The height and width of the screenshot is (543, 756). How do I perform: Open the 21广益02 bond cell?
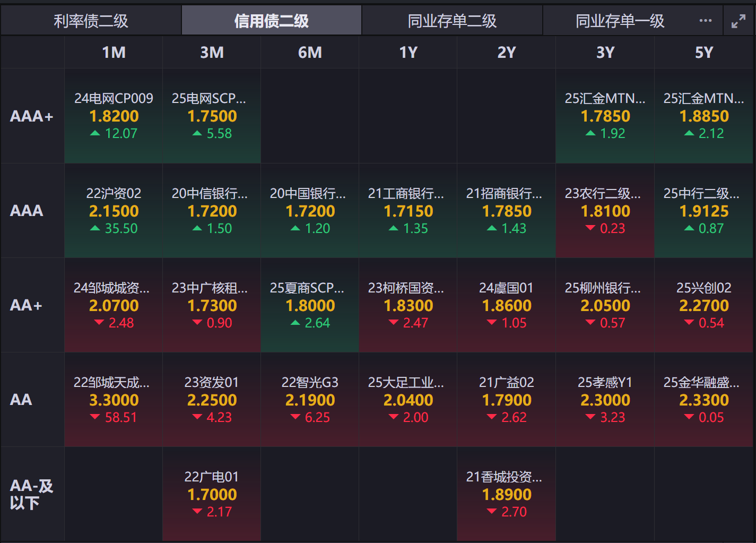(506, 400)
